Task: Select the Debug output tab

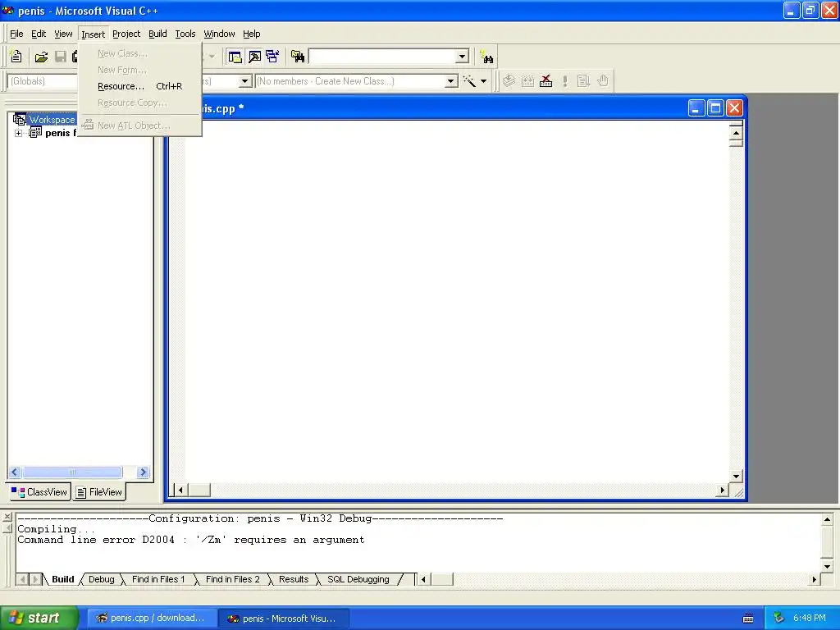Action: click(x=101, y=579)
